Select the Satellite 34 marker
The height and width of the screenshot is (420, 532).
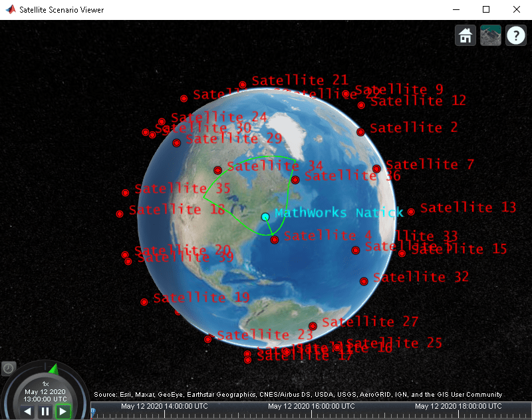click(218, 170)
